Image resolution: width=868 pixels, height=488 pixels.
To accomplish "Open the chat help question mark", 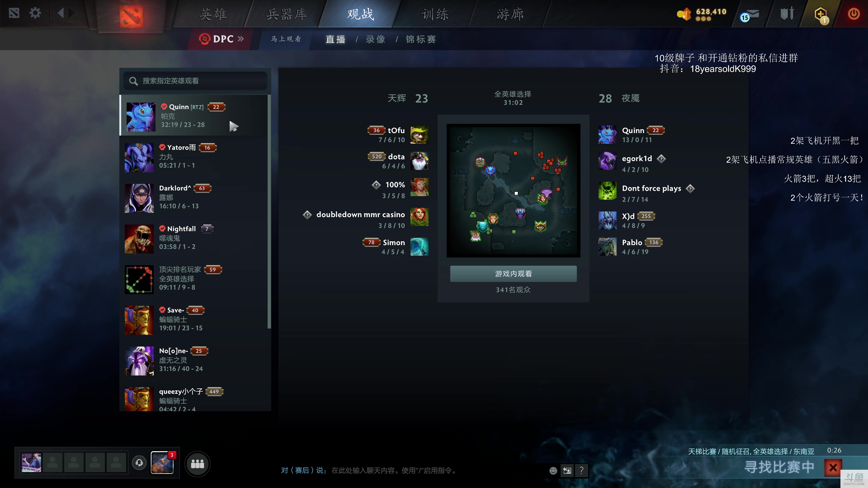I will tap(581, 470).
